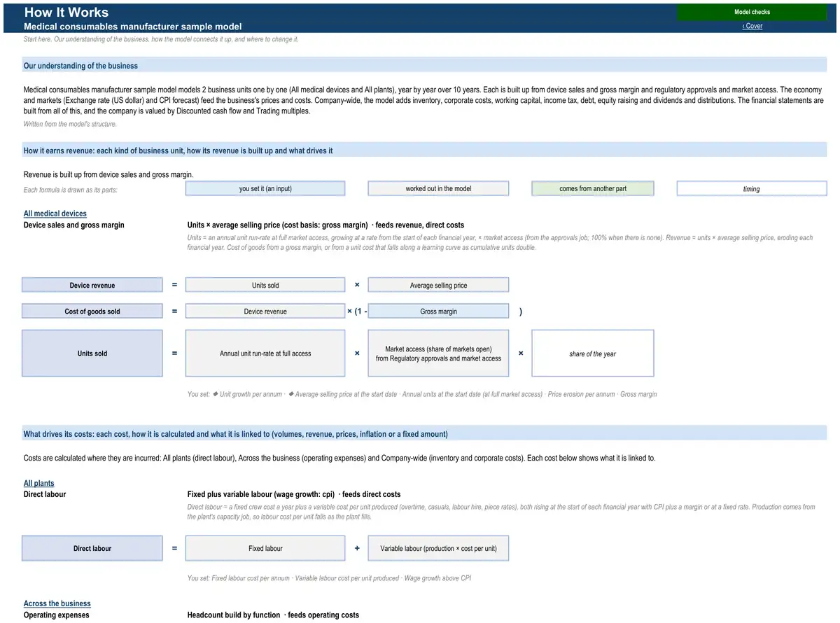Open the Across the business link
The width and height of the screenshot is (840, 623).
point(57,603)
